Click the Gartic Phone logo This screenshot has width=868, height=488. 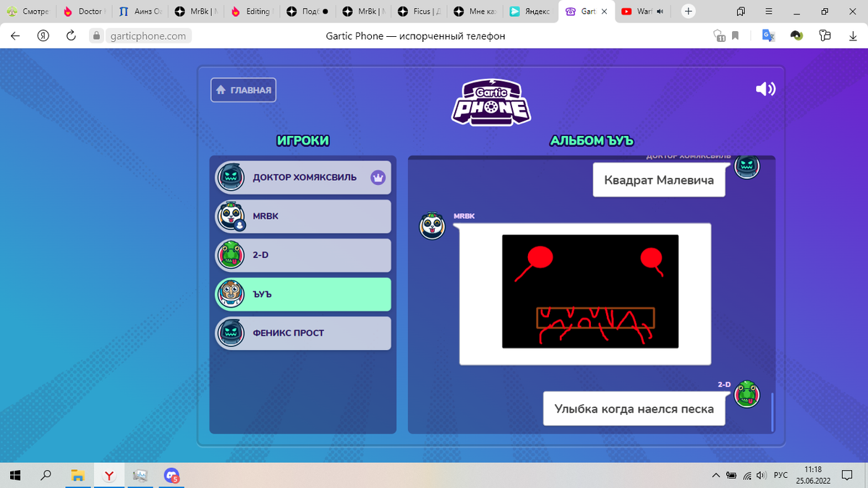tap(491, 102)
